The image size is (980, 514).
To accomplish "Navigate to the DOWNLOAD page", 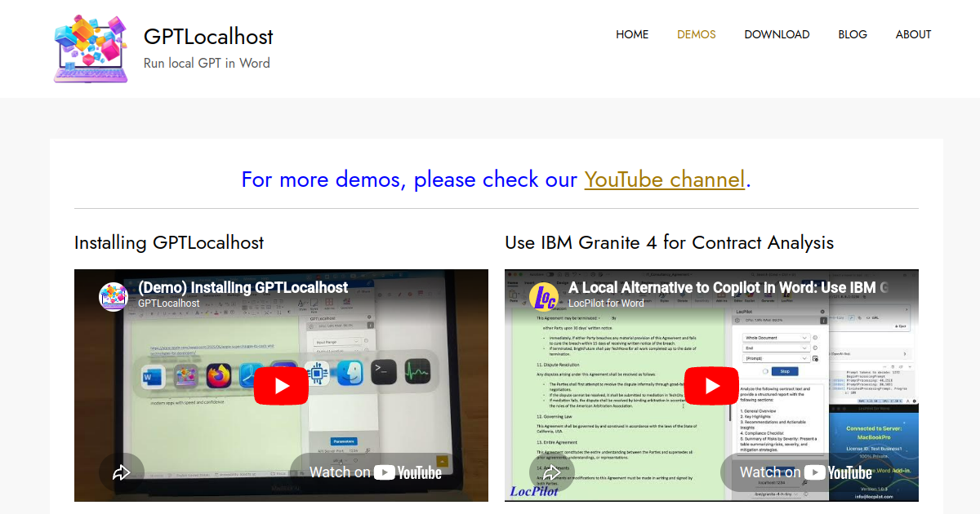I will 777,34.
